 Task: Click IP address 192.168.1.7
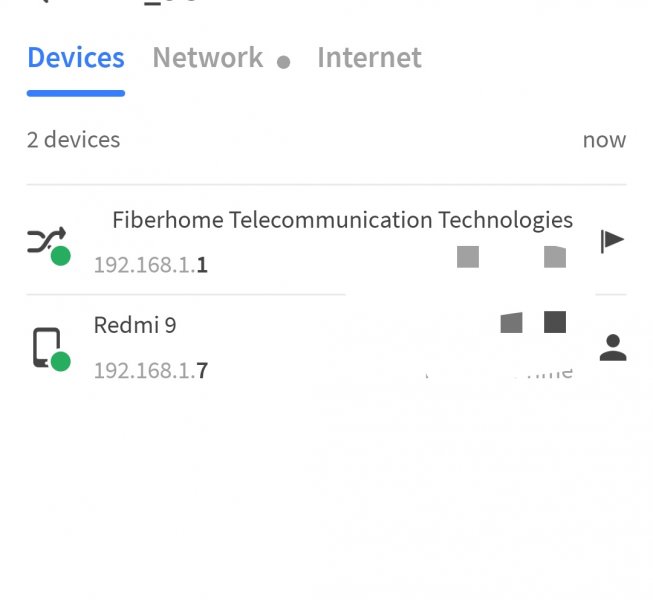click(x=150, y=371)
